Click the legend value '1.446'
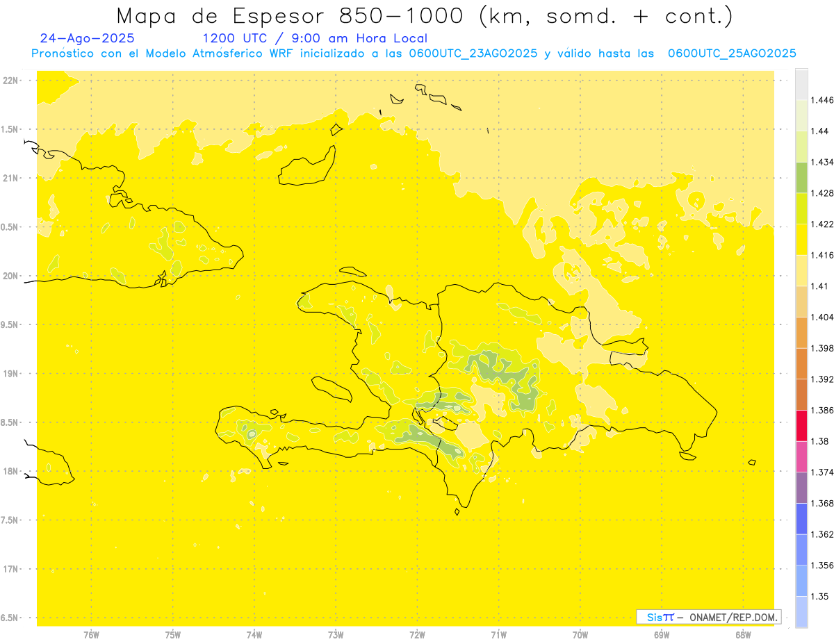 [824, 100]
